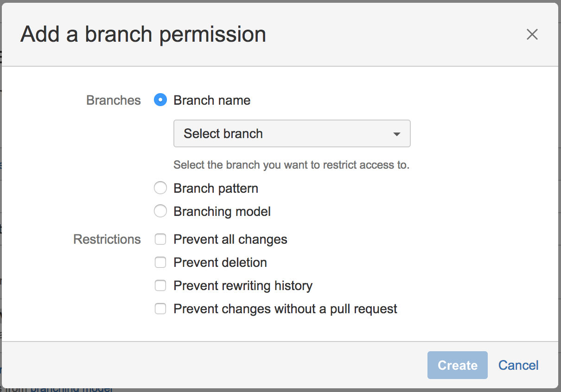Click the "Prevent rewriting history" label text
This screenshot has width=561, height=392.
pyautogui.click(x=243, y=286)
